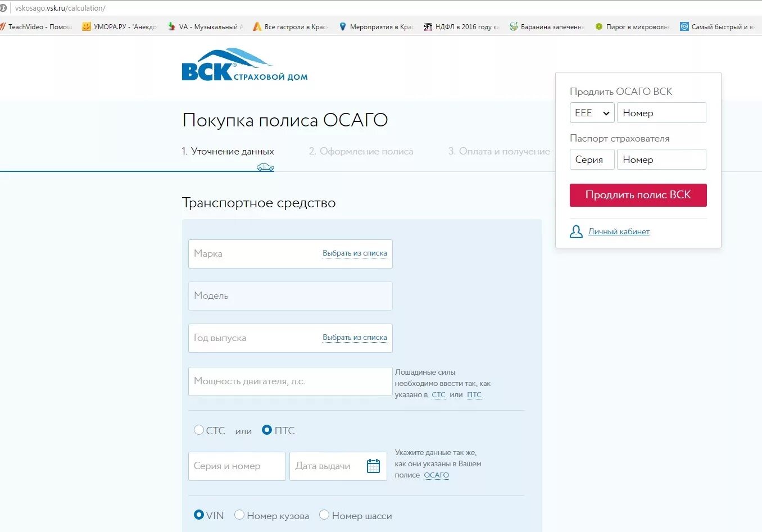Select the Номер кузова radio button
762x532 pixels.
pyautogui.click(x=239, y=515)
